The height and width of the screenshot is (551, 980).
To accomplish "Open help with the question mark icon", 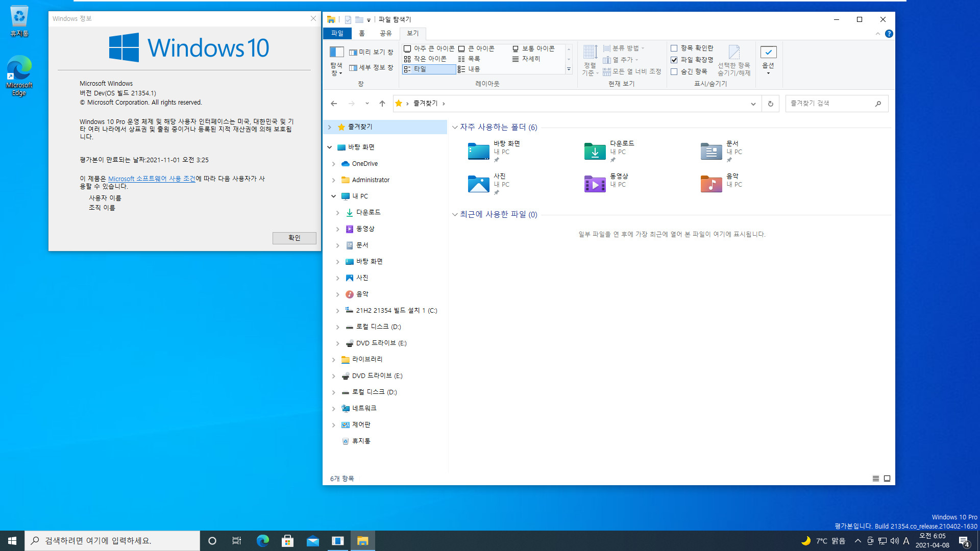I will tap(889, 34).
